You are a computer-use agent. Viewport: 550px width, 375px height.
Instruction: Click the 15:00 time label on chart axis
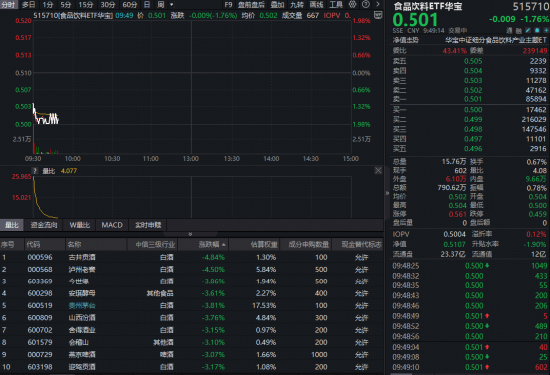coord(351,159)
